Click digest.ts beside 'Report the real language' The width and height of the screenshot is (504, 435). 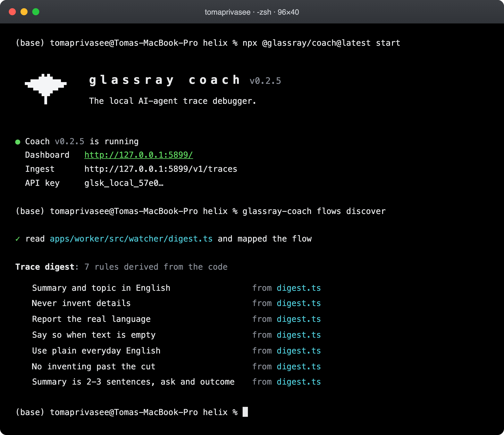coord(299,319)
